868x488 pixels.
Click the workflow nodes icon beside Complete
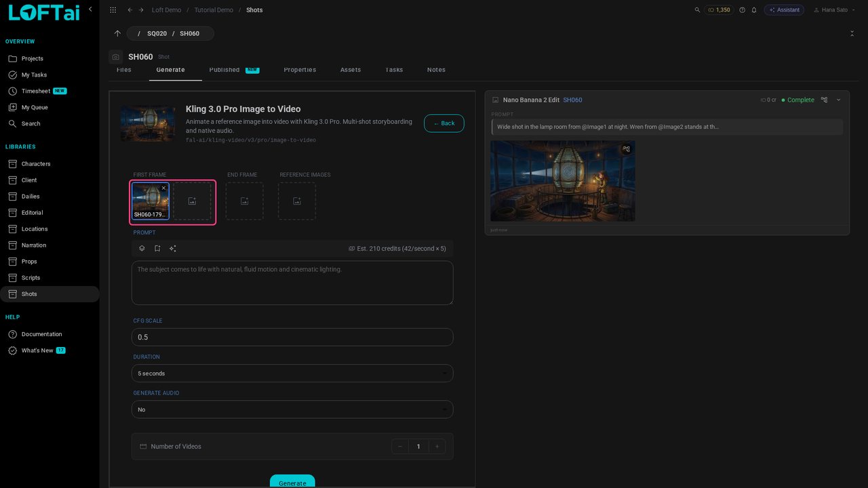(x=824, y=100)
